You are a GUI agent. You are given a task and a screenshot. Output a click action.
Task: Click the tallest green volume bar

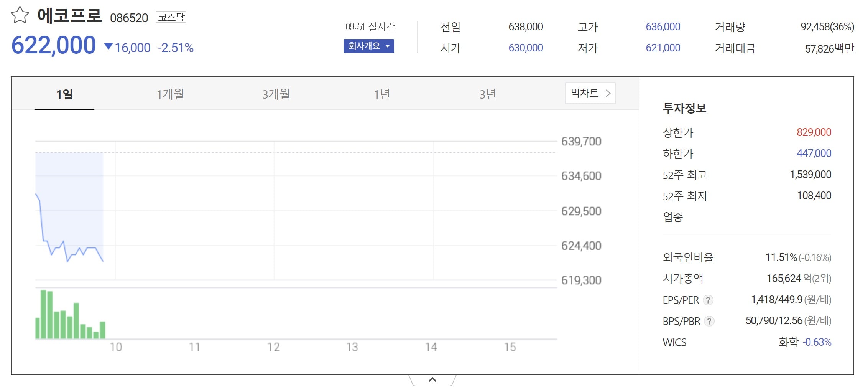pos(43,314)
